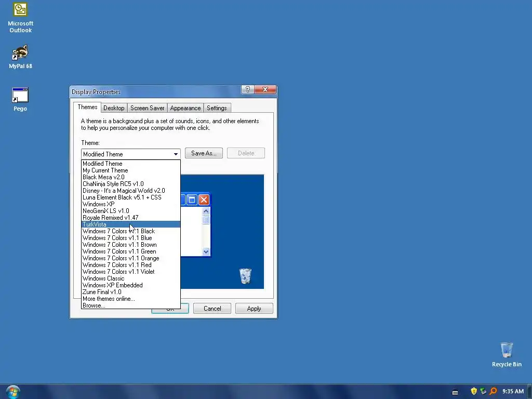Image resolution: width=532 pixels, height=399 pixels.
Task: Select Zune Final v1.0 theme
Action: pyautogui.click(x=130, y=292)
